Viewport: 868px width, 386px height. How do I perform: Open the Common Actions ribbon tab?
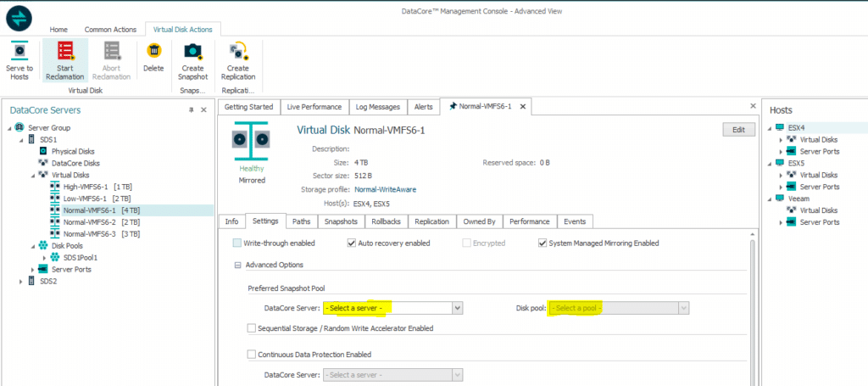coord(110,30)
